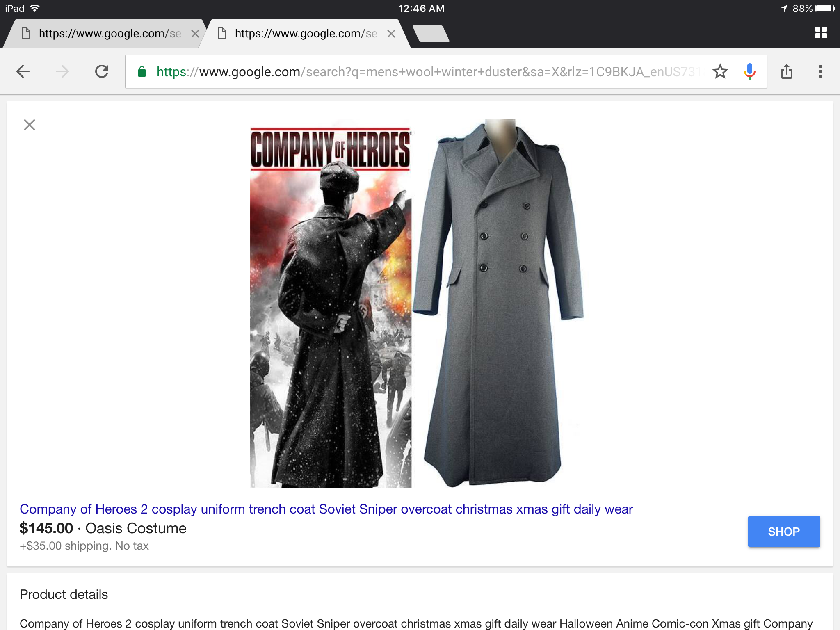Bookmark this page with the star icon

(x=720, y=71)
